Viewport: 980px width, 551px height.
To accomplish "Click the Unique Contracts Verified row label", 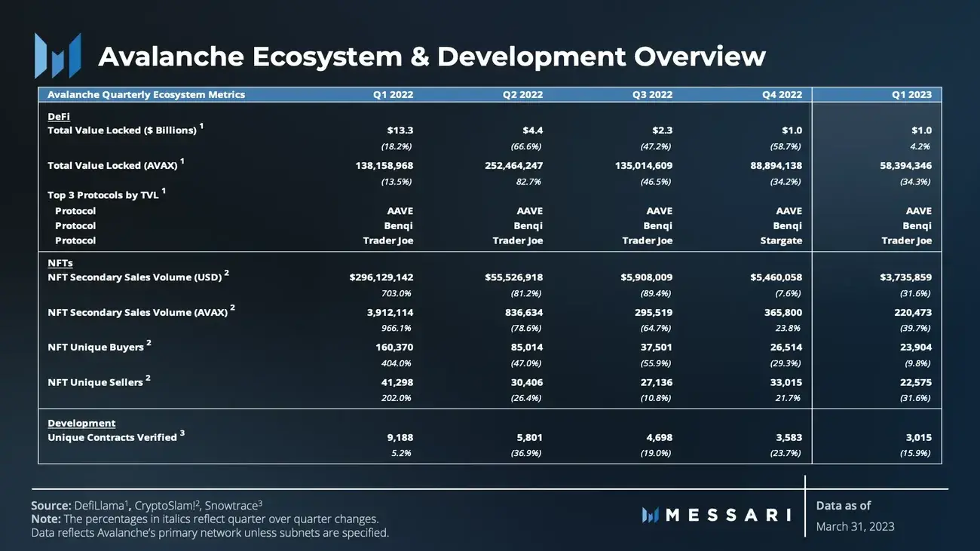I will (x=112, y=437).
